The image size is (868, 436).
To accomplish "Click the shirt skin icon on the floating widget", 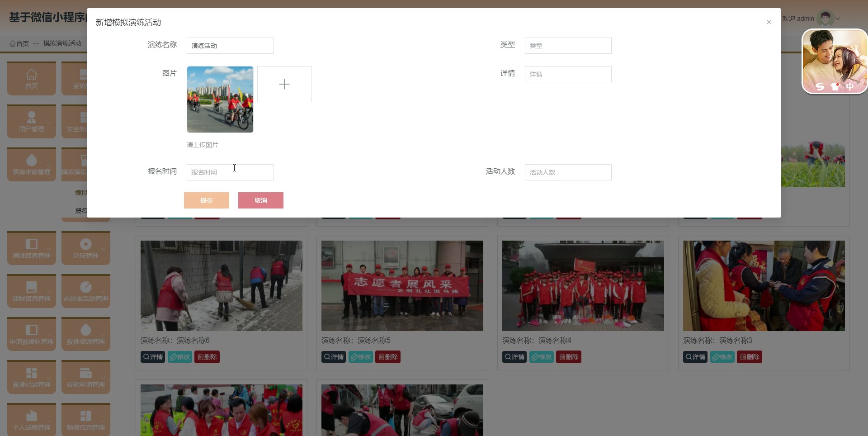I will pyautogui.click(x=835, y=86).
